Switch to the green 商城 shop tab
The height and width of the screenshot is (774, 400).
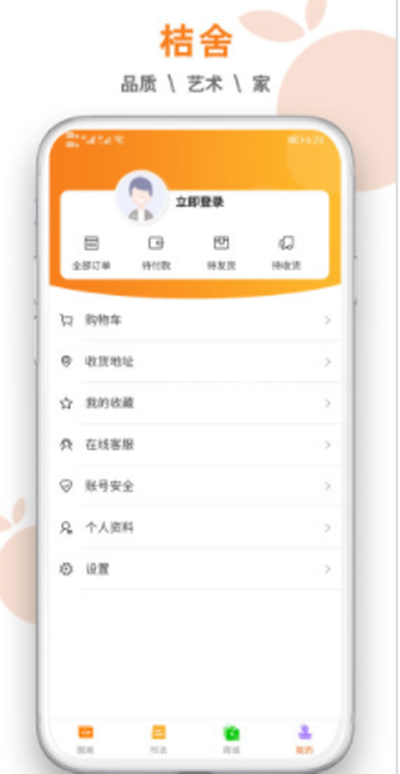pos(231,739)
